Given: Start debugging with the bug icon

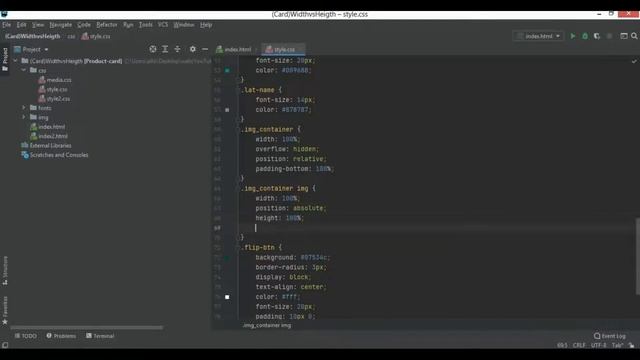Looking at the screenshot, I should 585,36.
